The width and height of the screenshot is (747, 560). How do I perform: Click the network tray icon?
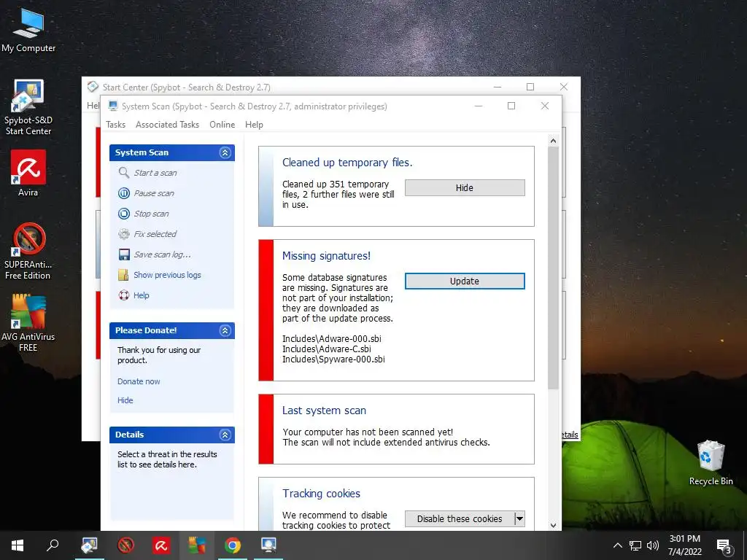(x=635, y=545)
